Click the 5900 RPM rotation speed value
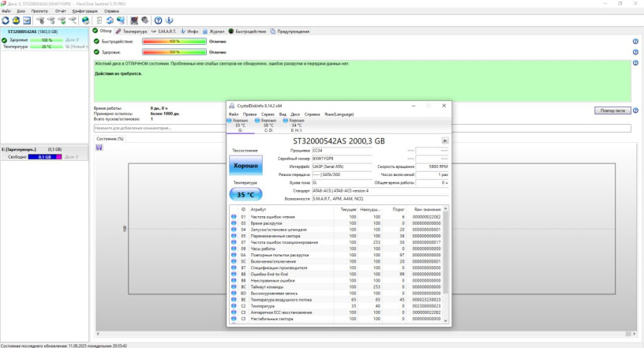Image resolution: width=644 pixels, height=348 pixels. click(x=432, y=167)
